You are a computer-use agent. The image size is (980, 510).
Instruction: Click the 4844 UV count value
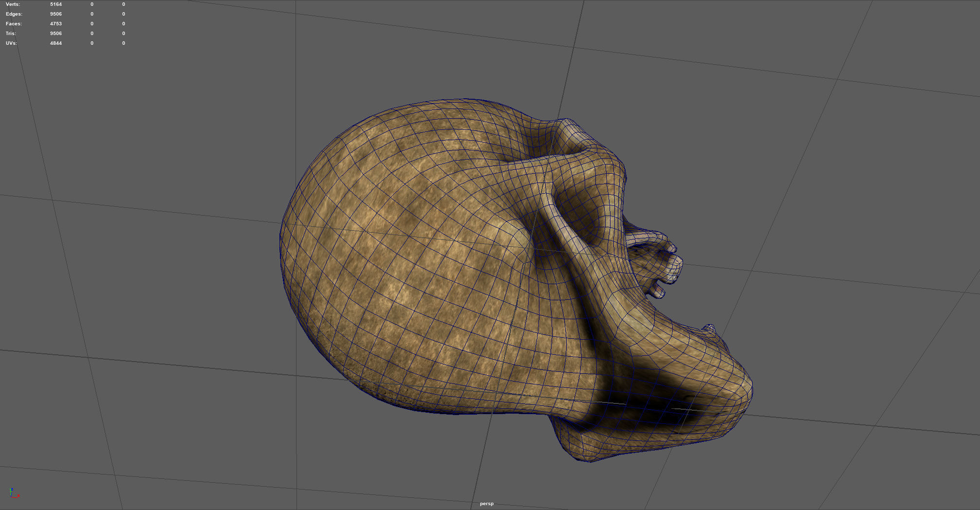56,43
